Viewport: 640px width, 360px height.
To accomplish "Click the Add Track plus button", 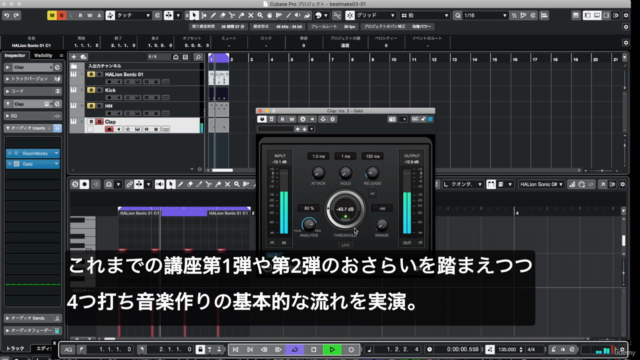I will coord(73,57).
